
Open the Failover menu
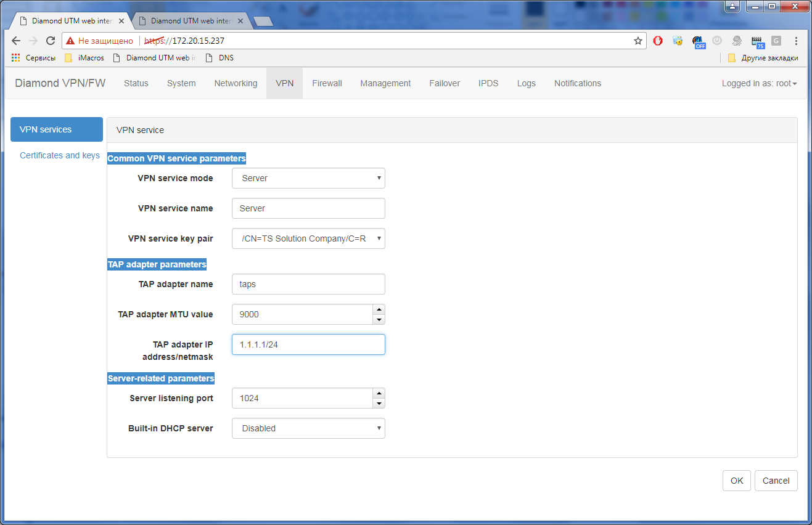click(x=445, y=83)
